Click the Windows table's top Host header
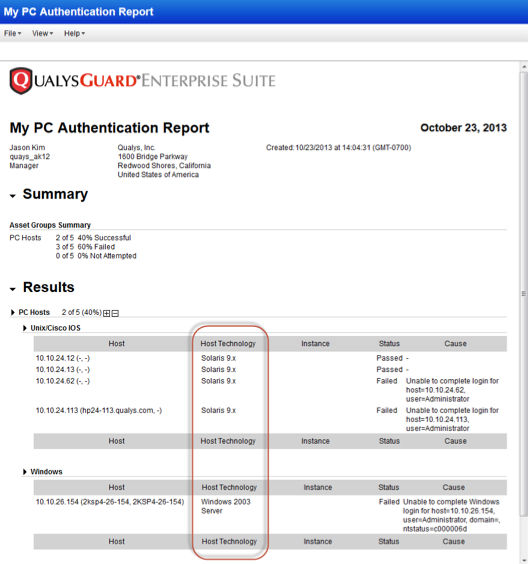 click(117, 487)
